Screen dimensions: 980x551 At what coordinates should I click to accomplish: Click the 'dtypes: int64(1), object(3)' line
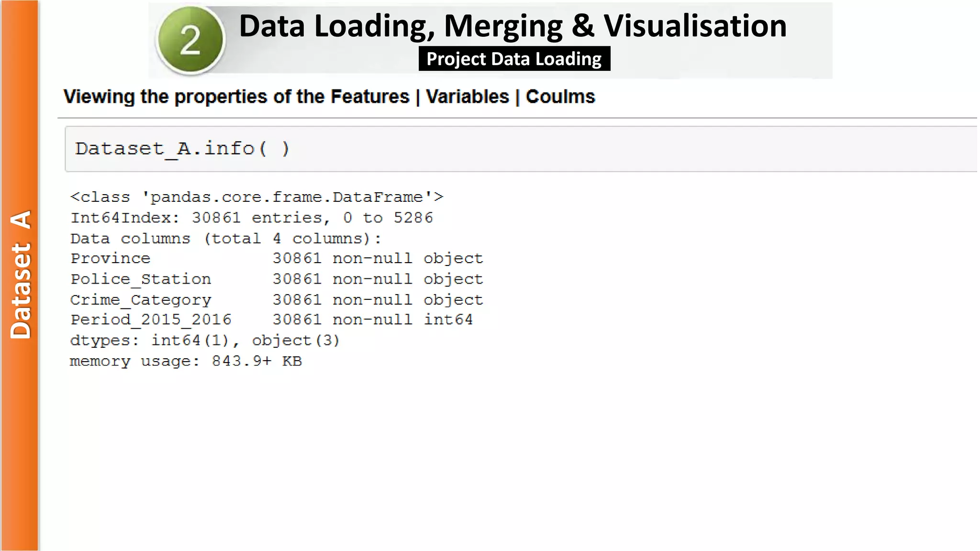[x=205, y=341]
